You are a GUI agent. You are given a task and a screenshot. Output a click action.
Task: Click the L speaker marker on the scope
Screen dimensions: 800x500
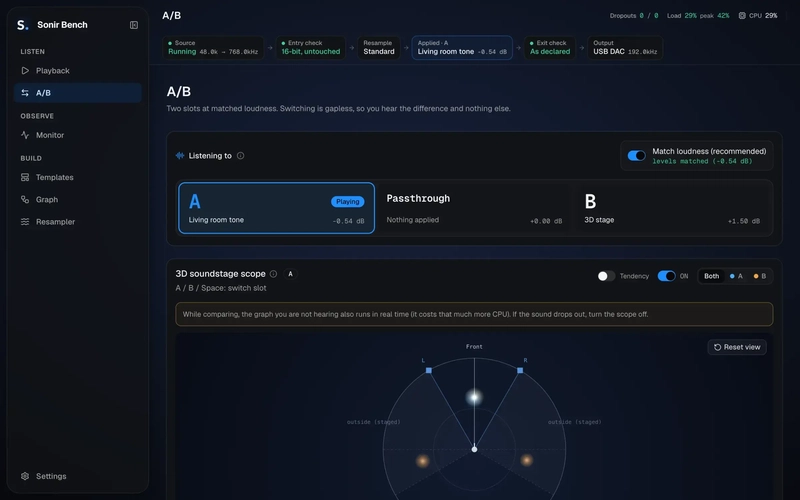pyautogui.click(x=429, y=370)
